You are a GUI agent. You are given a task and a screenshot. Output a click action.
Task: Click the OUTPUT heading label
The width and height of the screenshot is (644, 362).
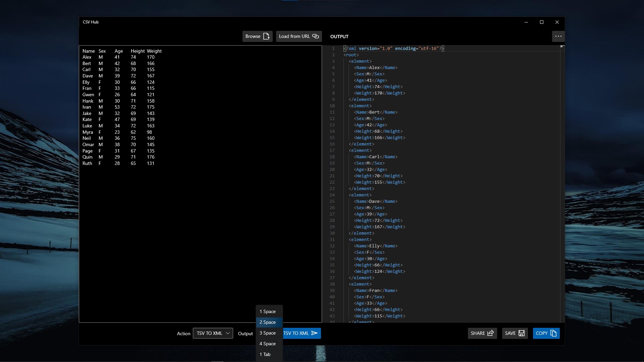pyautogui.click(x=339, y=37)
